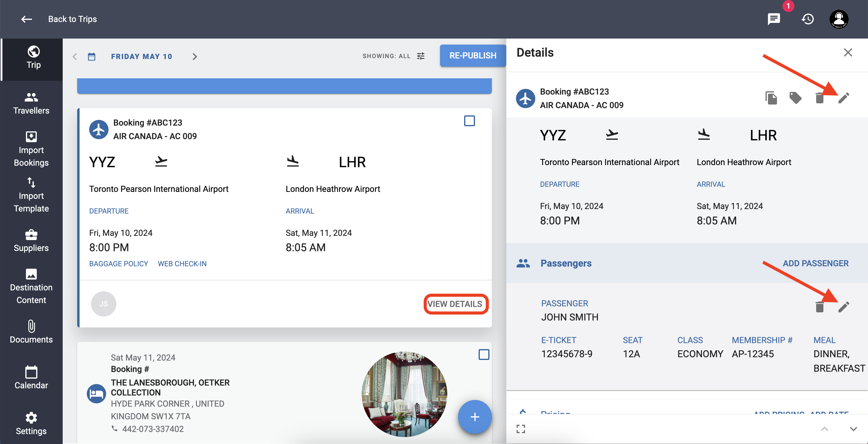Viewport: 868px width, 444px height.
Task: Open Documents in the sidebar
Action: click(x=31, y=332)
